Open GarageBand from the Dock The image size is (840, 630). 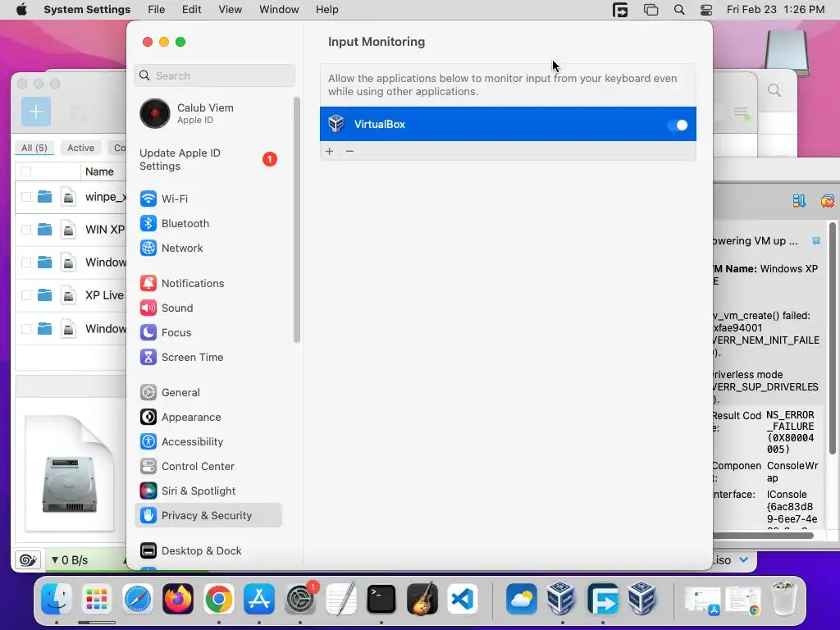[422, 599]
